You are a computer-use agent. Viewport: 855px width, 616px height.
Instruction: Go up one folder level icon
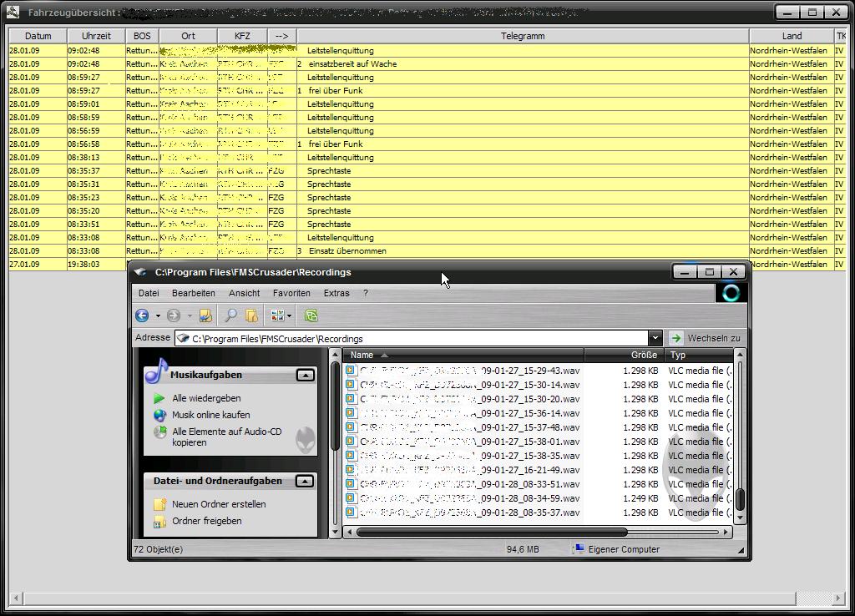point(205,316)
